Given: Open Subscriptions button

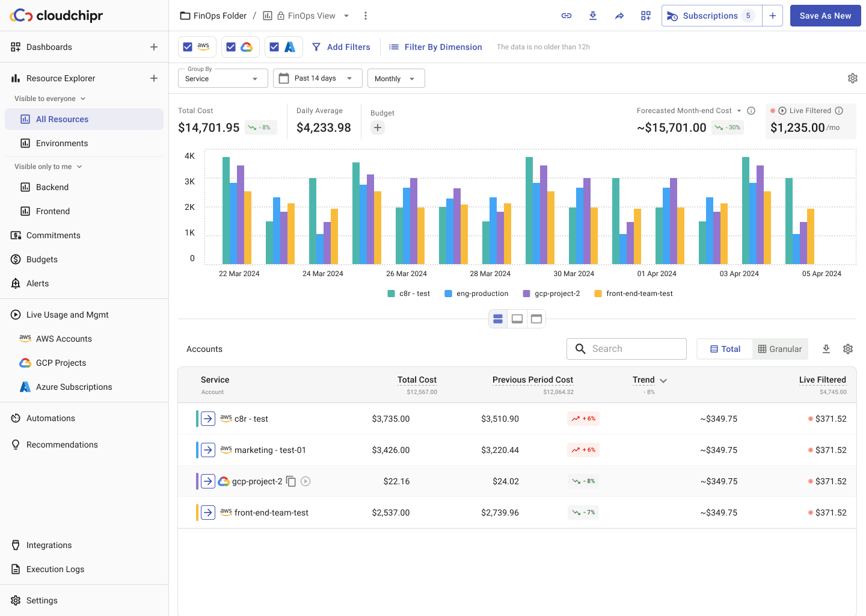Looking at the screenshot, I should 712,16.
